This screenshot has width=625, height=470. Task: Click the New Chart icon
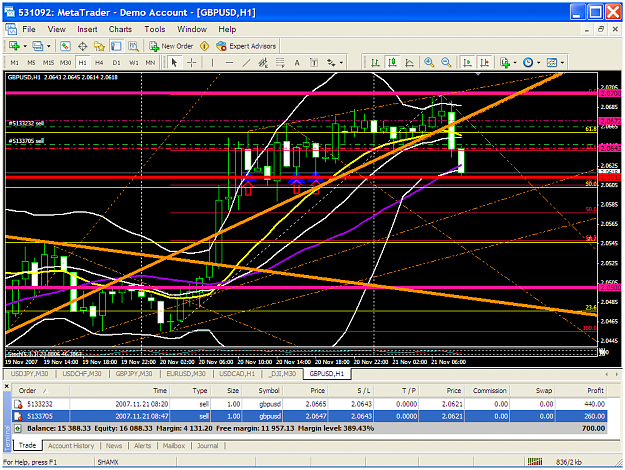click(x=14, y=46)
